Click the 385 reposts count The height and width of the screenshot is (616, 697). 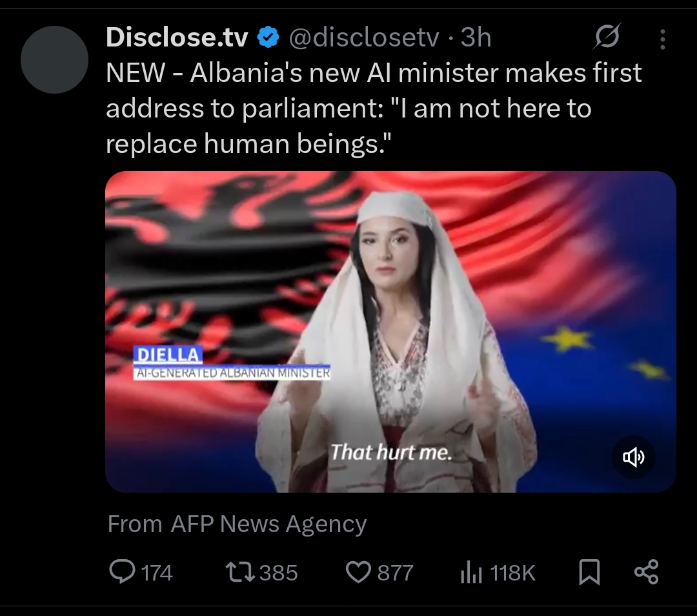click(278, 573)
